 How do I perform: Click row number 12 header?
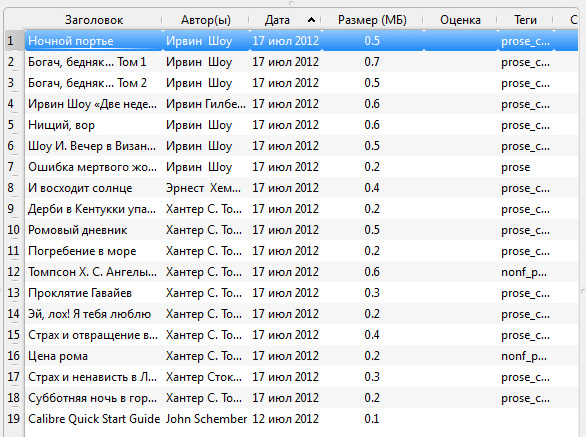[x=14, y=272]
